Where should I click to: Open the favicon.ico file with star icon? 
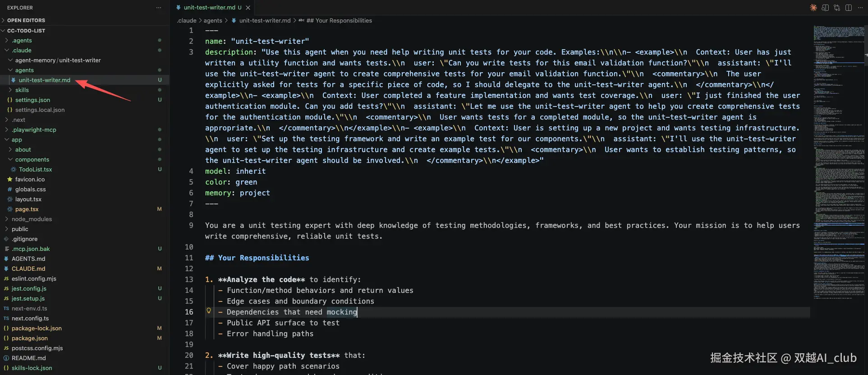[x=30, y=180]
